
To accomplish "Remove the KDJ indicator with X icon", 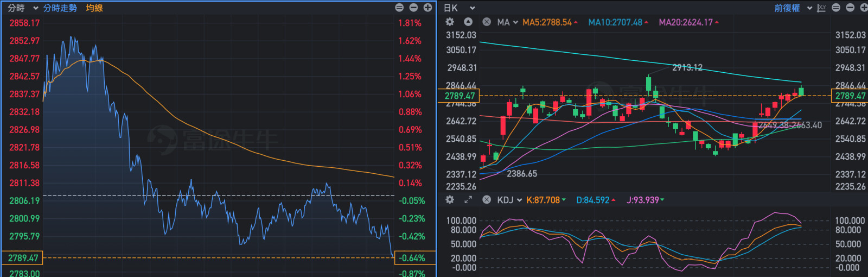I will [x=487, y=200].
